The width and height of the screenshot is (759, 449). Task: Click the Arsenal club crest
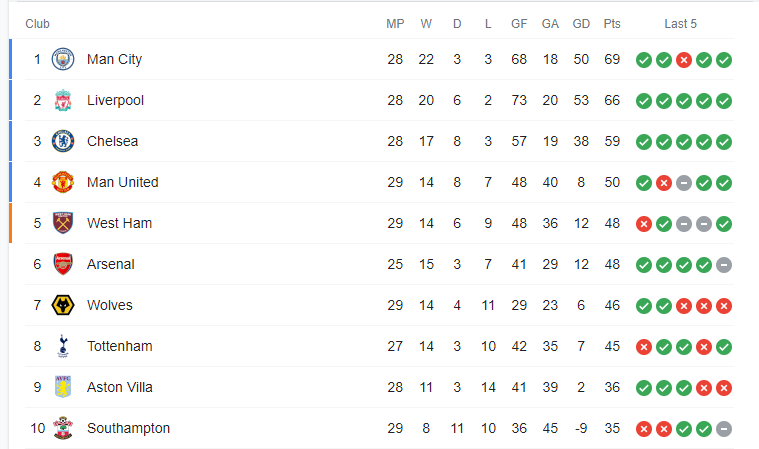pos(63,264)
